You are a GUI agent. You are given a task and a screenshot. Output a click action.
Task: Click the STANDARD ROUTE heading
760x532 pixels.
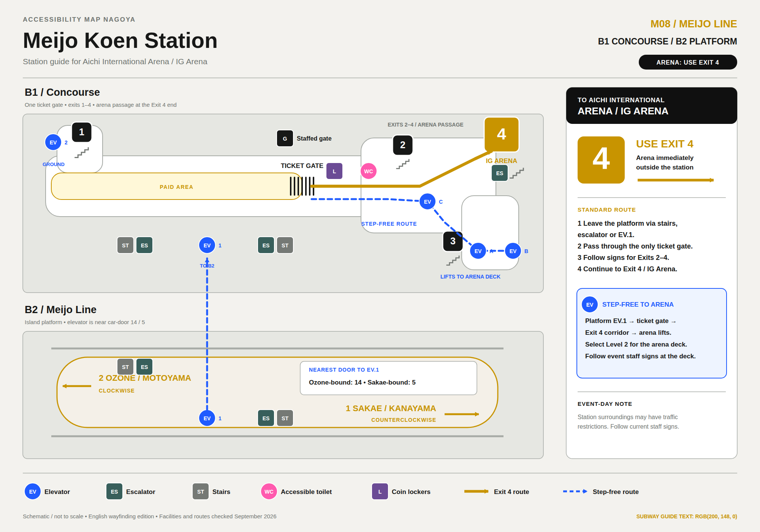tap(606, 210)
